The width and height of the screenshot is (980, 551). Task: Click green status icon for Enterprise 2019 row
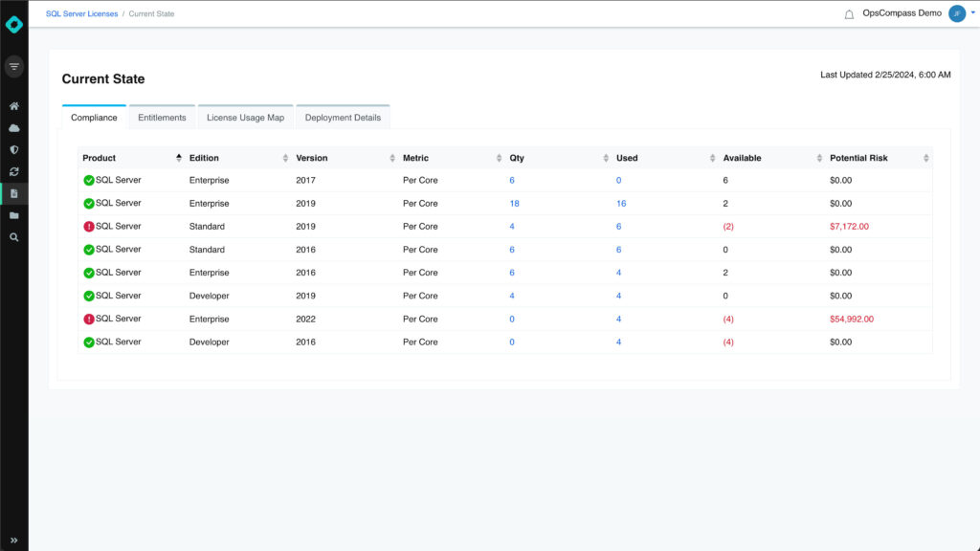click(89, 204)
